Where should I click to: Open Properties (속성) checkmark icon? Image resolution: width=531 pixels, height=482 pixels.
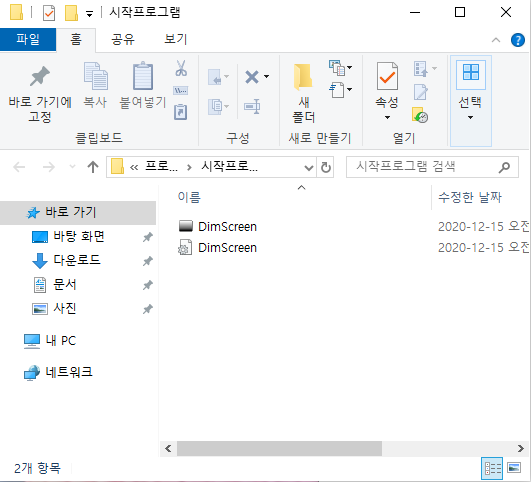click(x=387, y=76)
